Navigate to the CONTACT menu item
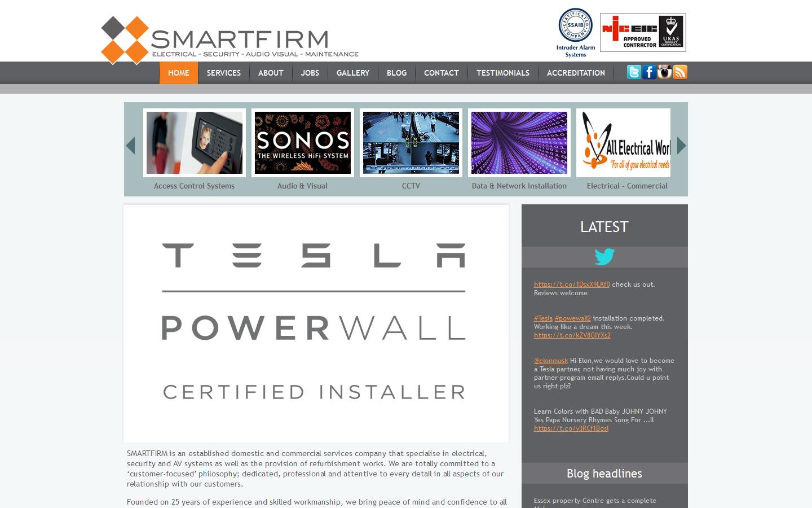The width and height of the screenshot is (812, 508). click(x=442, y=73)
